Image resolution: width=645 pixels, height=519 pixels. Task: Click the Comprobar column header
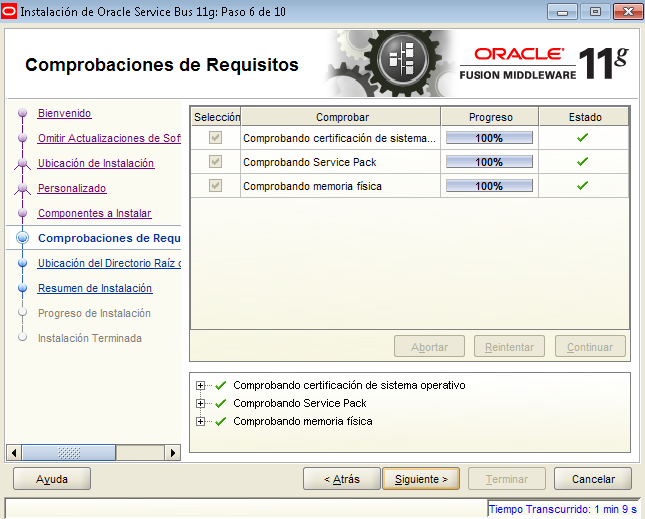(x=341, y=117)
